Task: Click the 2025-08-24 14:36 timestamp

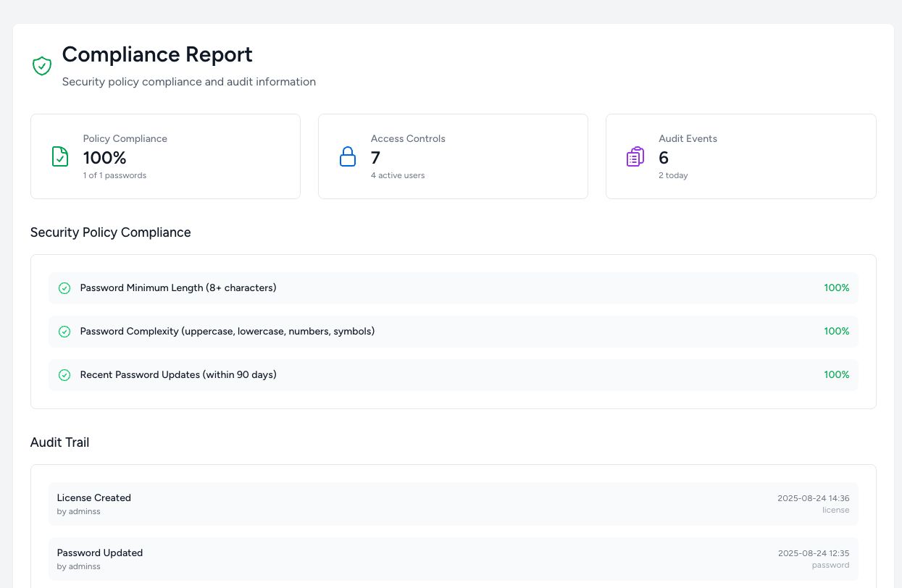Action: tap(813, 498)
